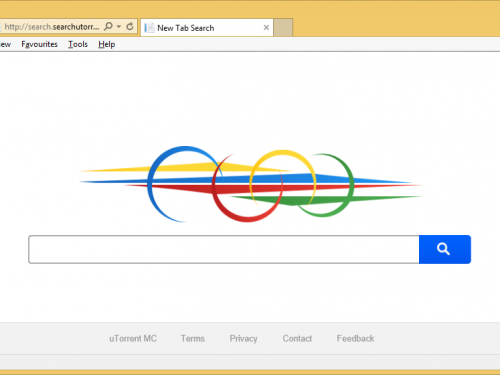Open the partially visible View menu

5,44
